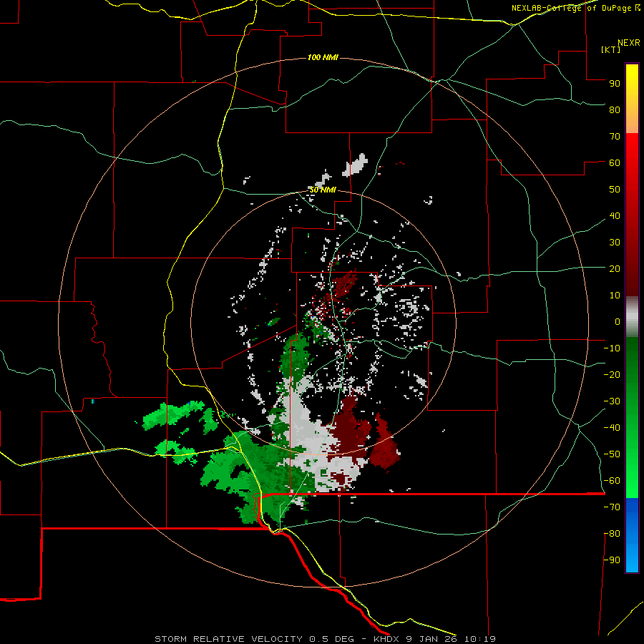Image resolution: width=644 pixels, height=644 pixels.
Task: Click the yellow-orange segment of the color bar
Action: [x=632, y=99]
